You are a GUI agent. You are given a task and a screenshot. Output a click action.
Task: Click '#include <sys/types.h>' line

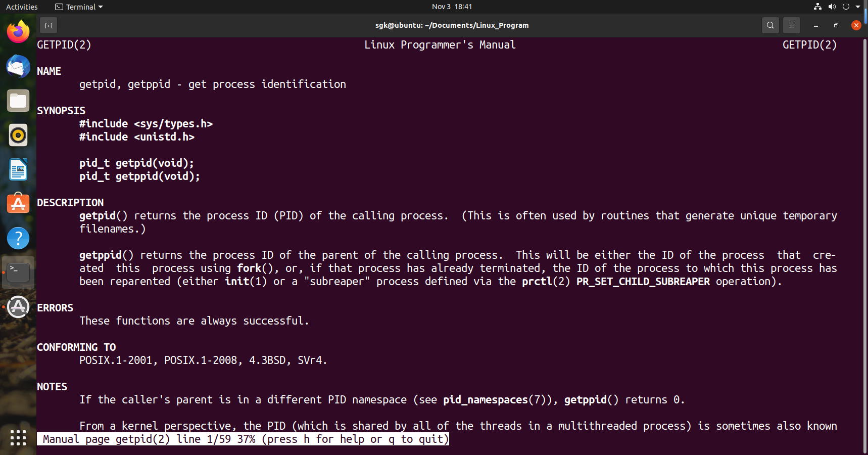click(146, 124)
